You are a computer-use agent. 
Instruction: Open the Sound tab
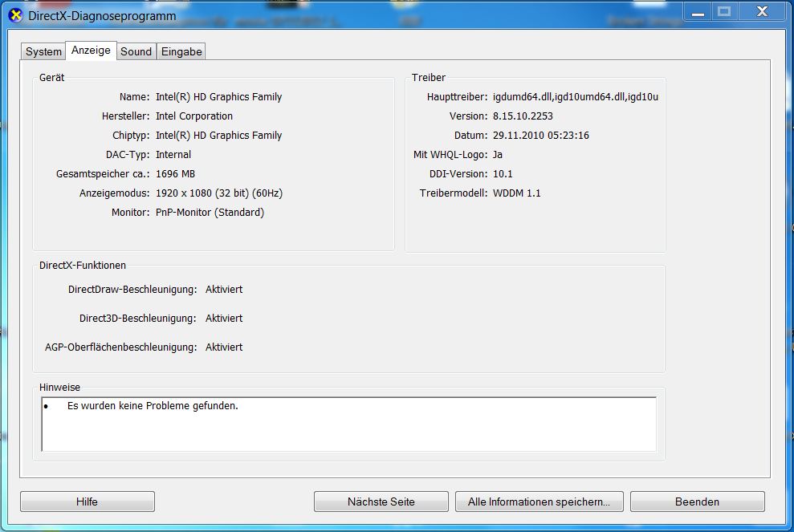coord(136,51)
